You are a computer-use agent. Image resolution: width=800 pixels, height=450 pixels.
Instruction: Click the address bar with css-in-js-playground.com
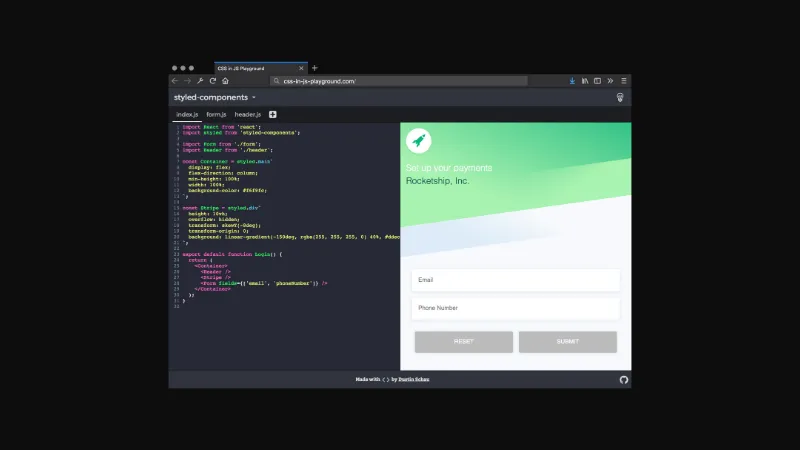click(398, 81)
